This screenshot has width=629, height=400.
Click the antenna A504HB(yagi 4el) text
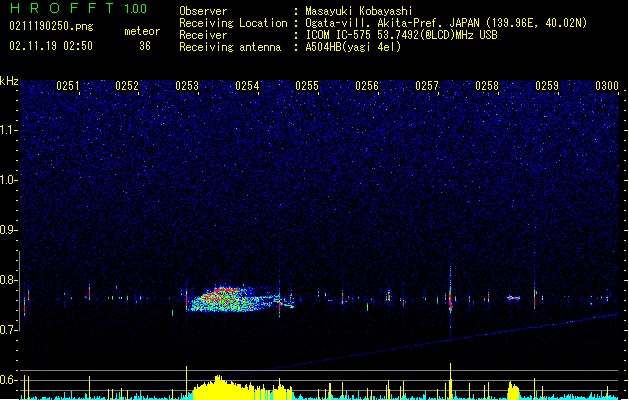(353, 47)
